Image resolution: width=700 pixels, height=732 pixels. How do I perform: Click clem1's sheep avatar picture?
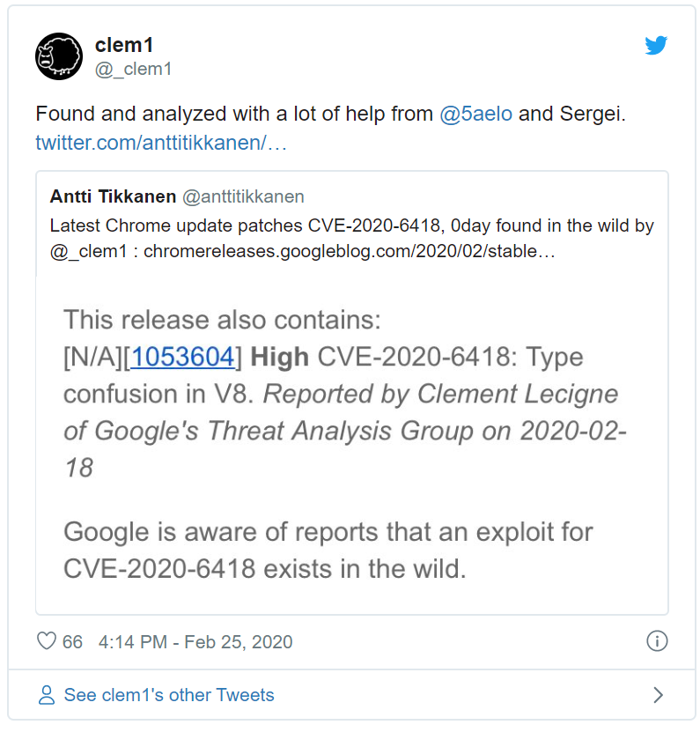point(59,56)
